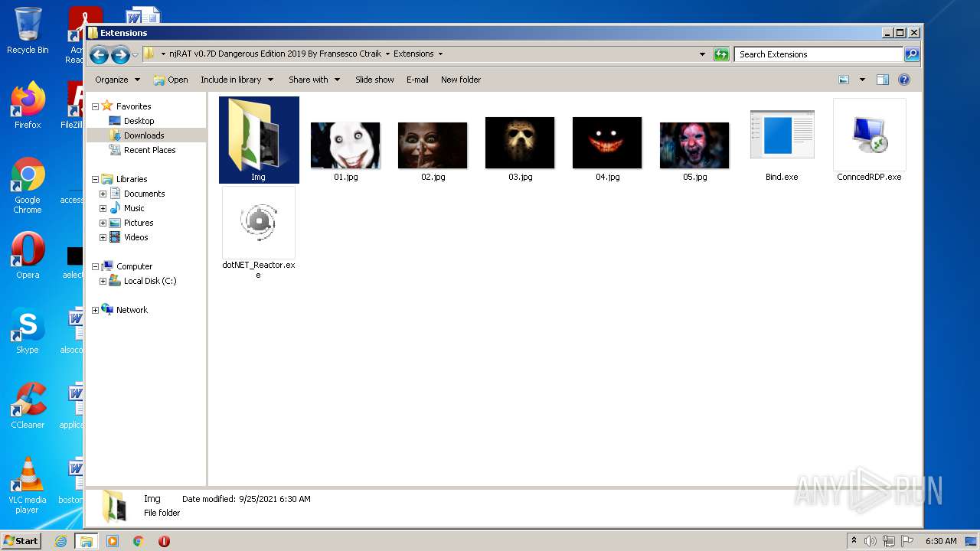Go forward with the Explorer forward arrow

pyautogui.click(x=120, y=54)
